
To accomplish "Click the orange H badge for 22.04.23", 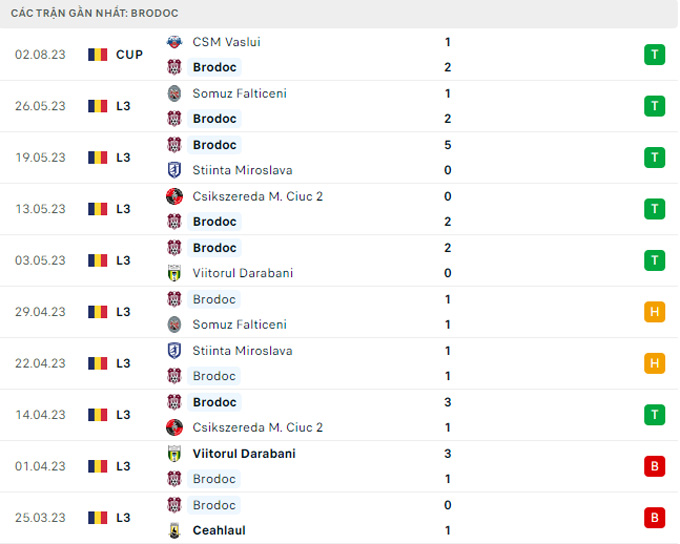I will (655, 363).
